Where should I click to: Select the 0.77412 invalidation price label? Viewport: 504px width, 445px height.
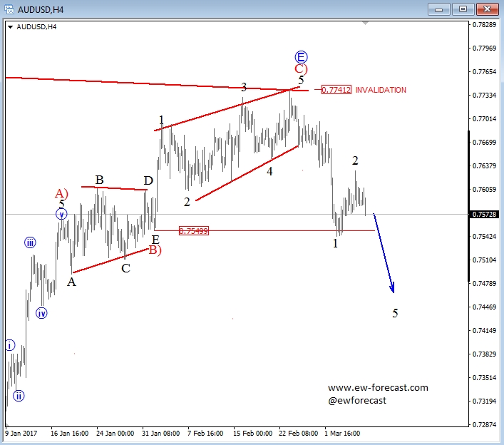[336, 90]
